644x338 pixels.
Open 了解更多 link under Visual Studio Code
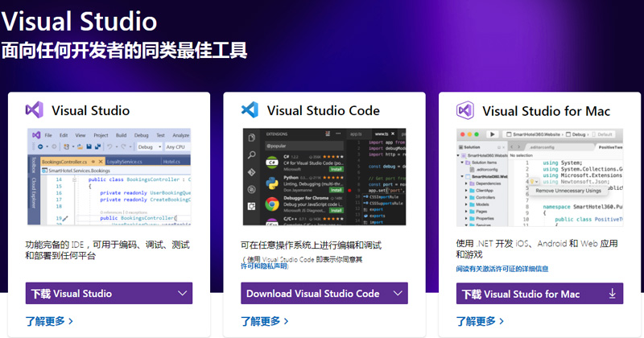(x=264, y=321)
